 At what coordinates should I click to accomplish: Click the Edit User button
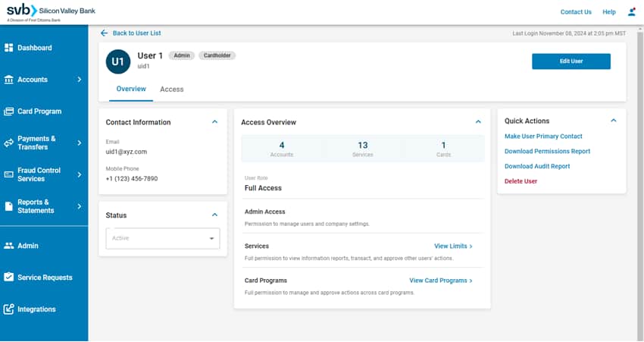point(571,61)
